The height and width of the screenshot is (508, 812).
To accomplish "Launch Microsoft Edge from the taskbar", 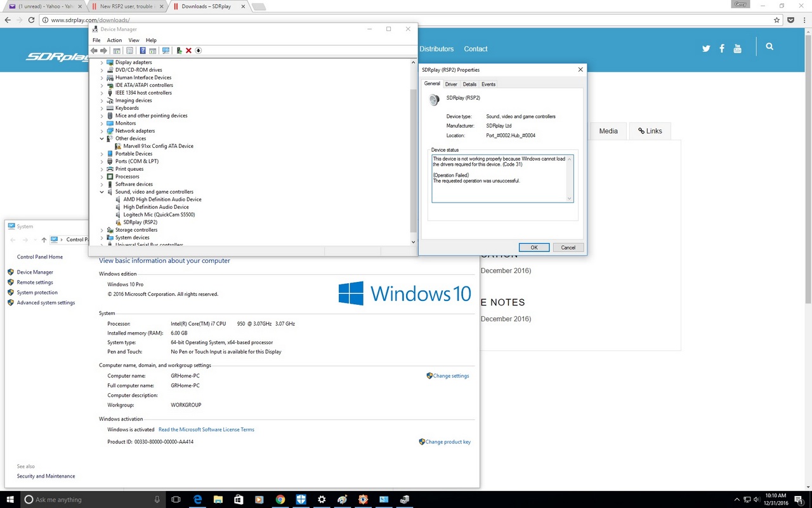I will click(x=197, y=500).
